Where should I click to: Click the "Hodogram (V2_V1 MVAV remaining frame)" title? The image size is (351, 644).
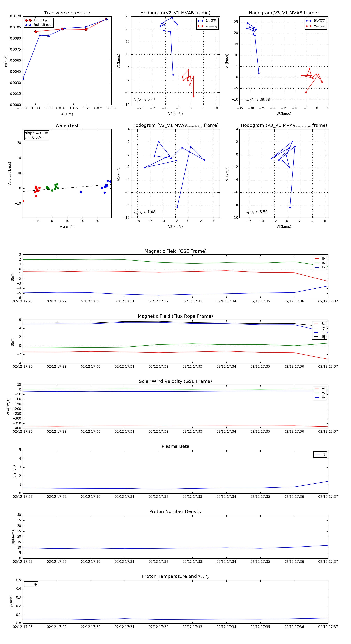point(175,125)
